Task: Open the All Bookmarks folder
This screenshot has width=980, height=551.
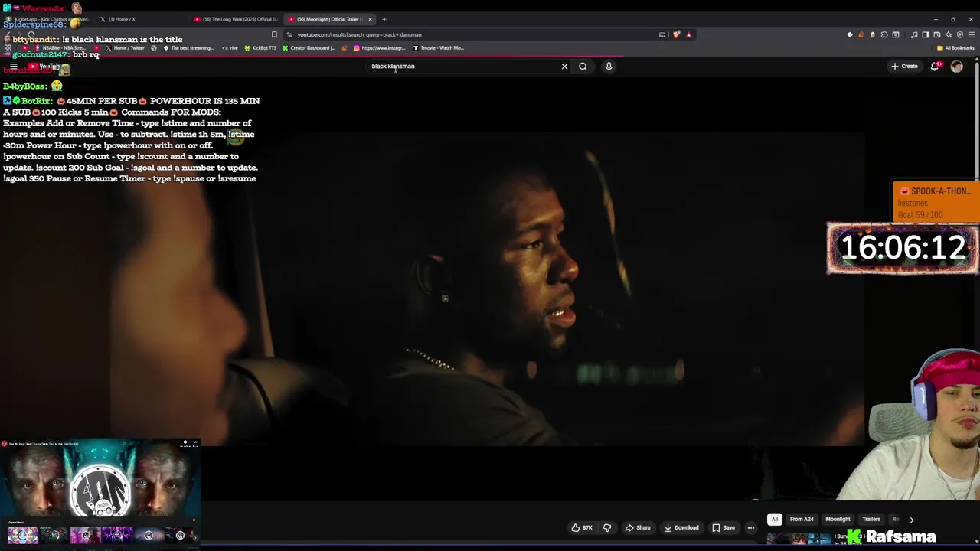Action: click(955, 48)
